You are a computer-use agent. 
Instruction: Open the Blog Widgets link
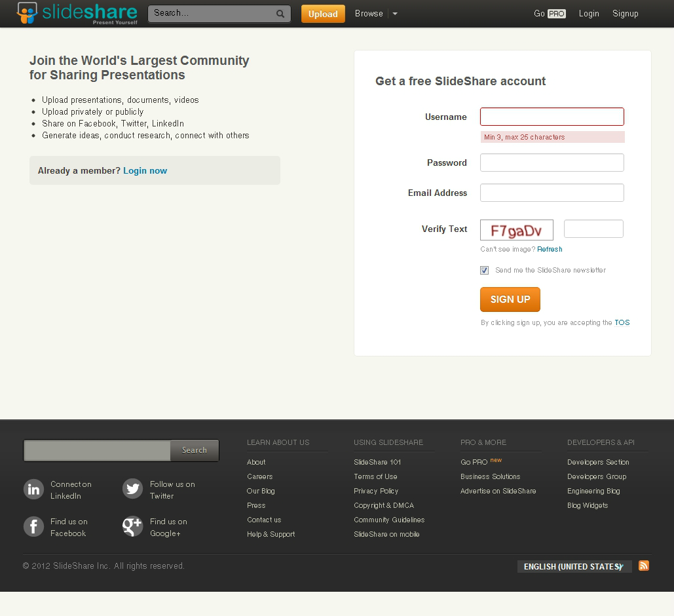587,505
